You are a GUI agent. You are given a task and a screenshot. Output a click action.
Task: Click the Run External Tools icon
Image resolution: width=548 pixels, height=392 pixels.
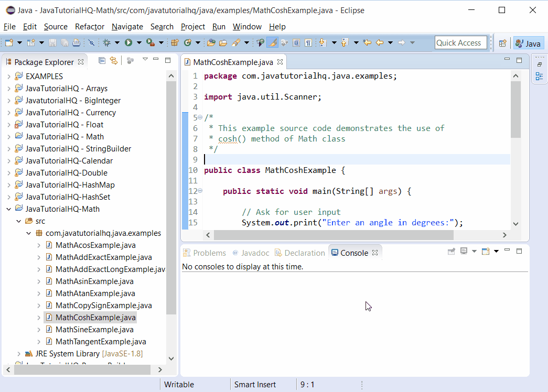coord(151,42)
